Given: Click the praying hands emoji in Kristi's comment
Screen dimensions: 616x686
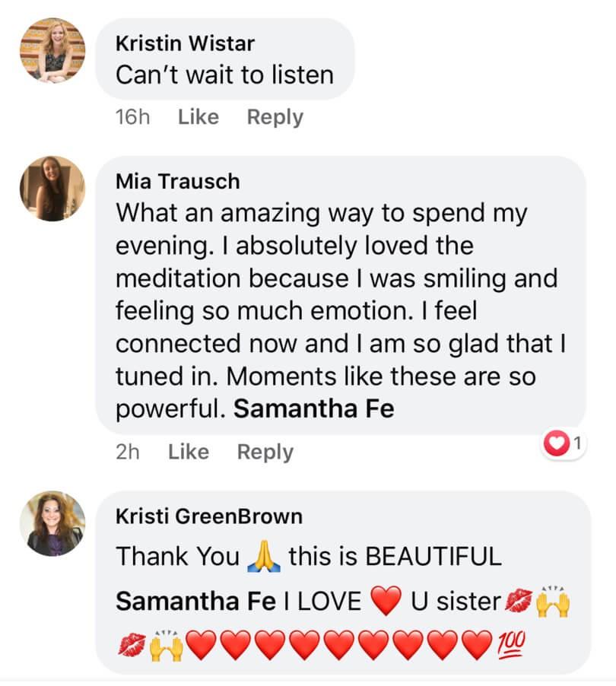Looking at the screenshot, I should 264,556.
